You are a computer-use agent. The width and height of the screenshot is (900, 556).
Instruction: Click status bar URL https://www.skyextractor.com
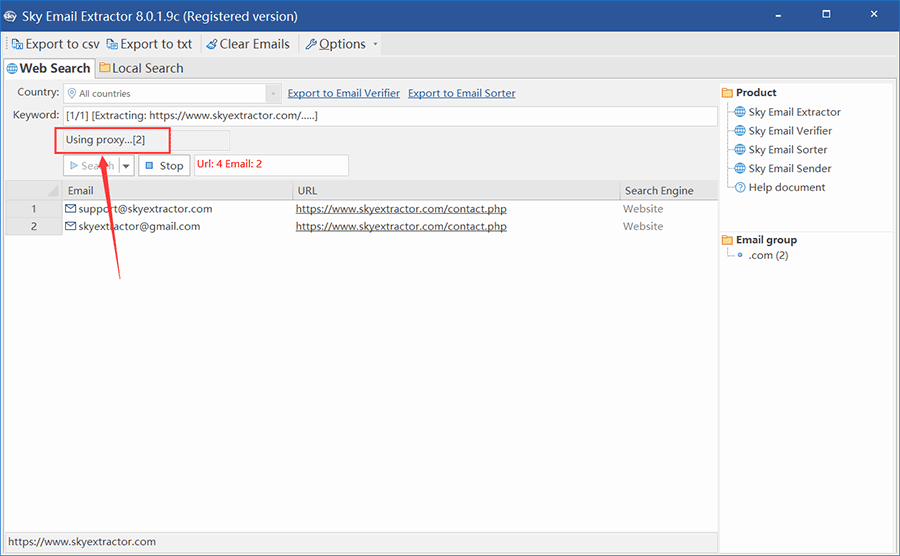82,542
